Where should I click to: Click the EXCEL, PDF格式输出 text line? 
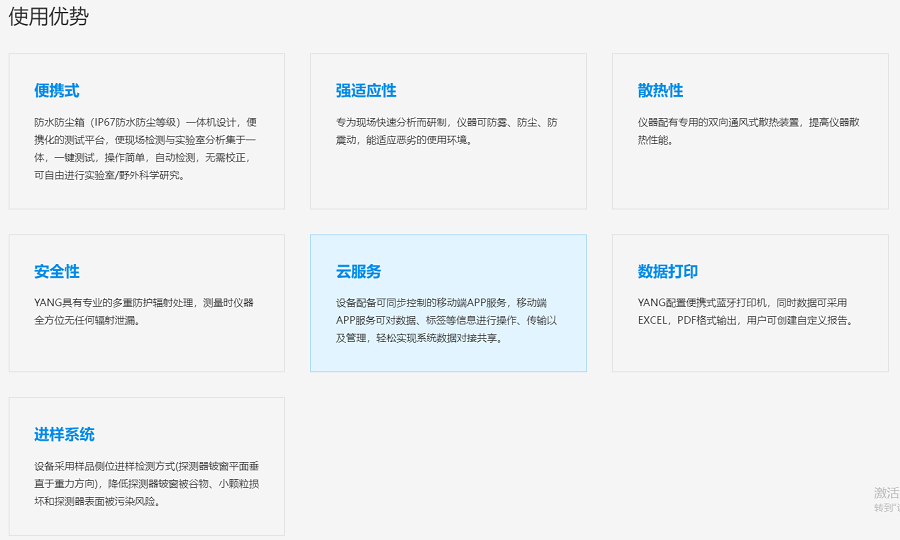click(745, 321)
